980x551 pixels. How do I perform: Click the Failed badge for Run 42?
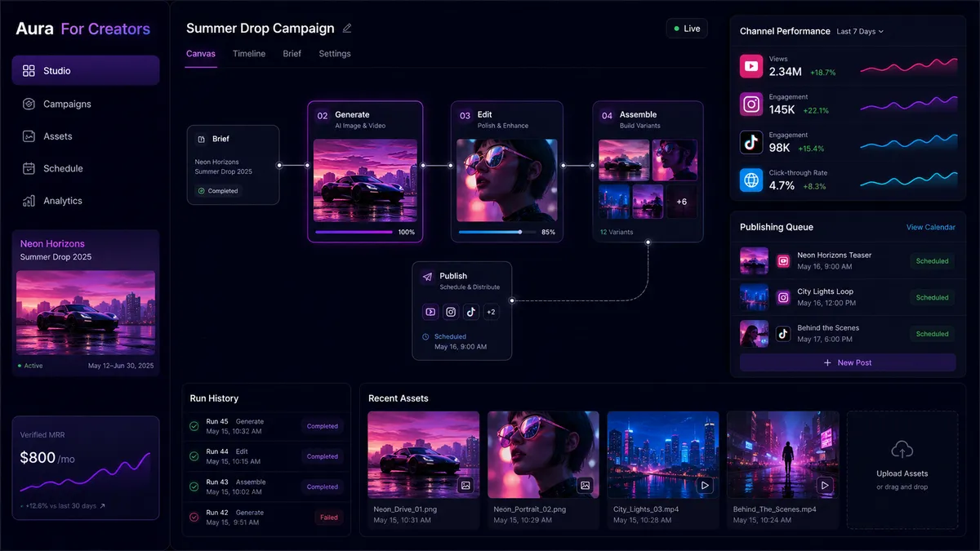(328, 518)
